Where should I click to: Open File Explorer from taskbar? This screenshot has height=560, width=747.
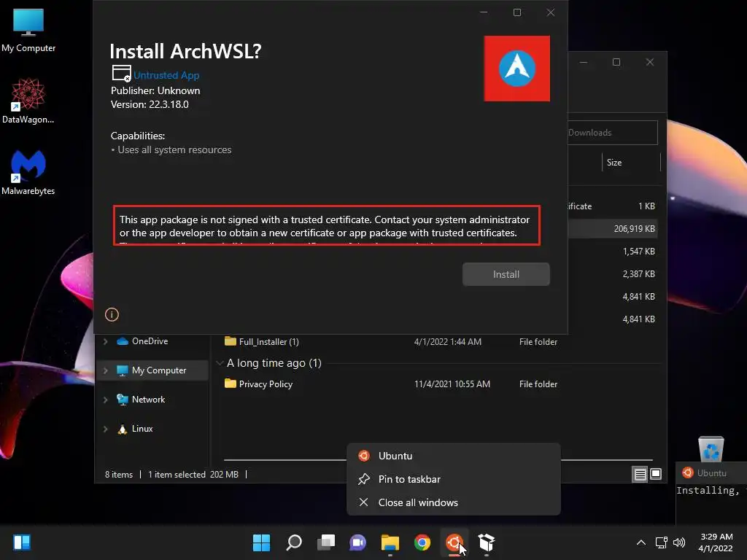pyautogui.click(x=390, y=542)
